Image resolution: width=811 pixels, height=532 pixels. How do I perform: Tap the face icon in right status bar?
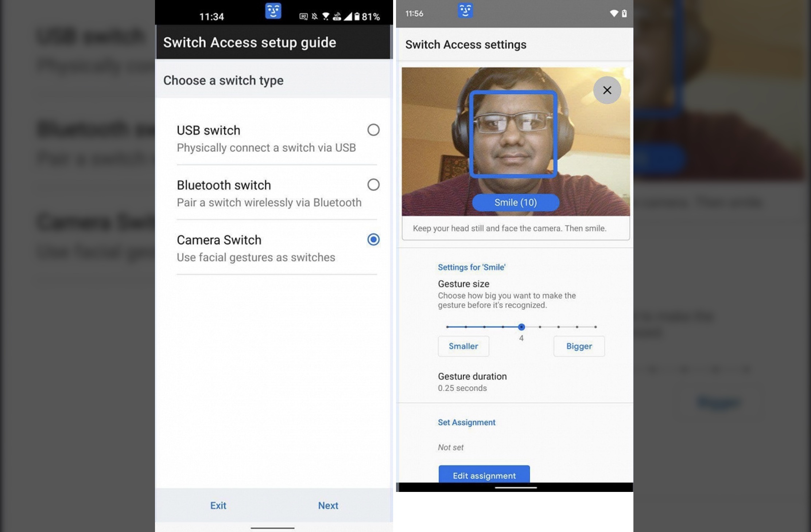(465, 11)
